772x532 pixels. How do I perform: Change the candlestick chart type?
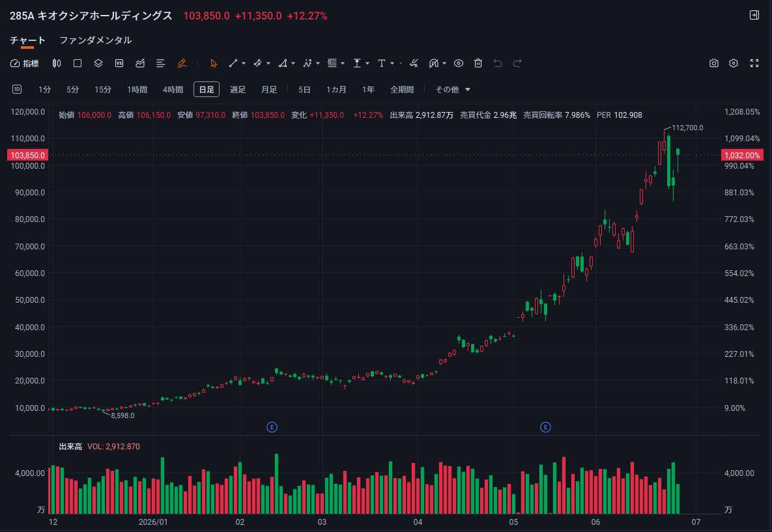point(57,63)
